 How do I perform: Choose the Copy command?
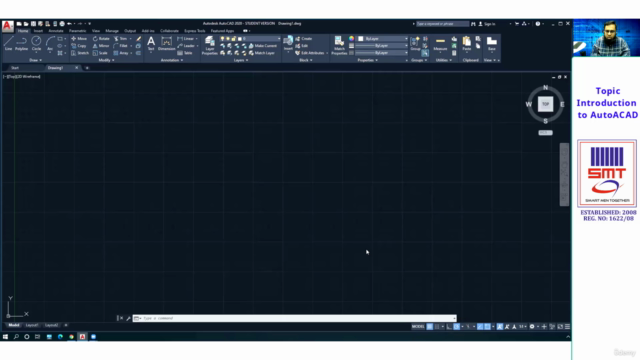tap(79, 46)
